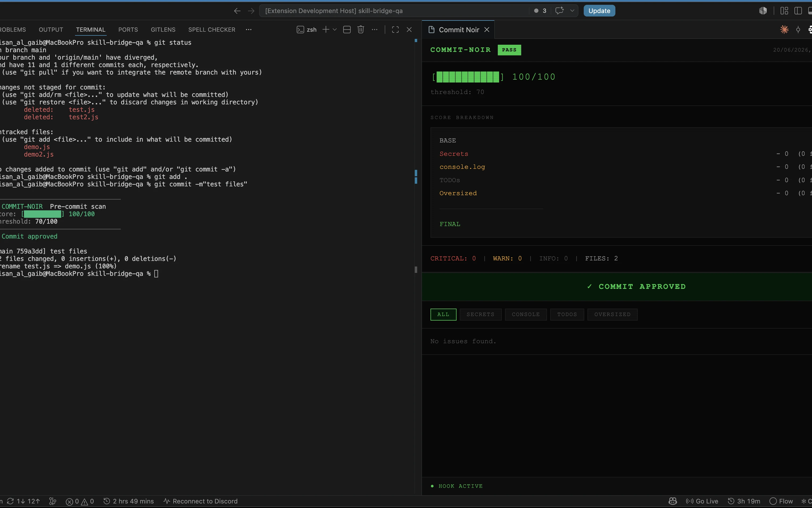Screen dimensions: 812x508
Task: Close the terminal panel with the X icon
Action: tap(409, 30)
